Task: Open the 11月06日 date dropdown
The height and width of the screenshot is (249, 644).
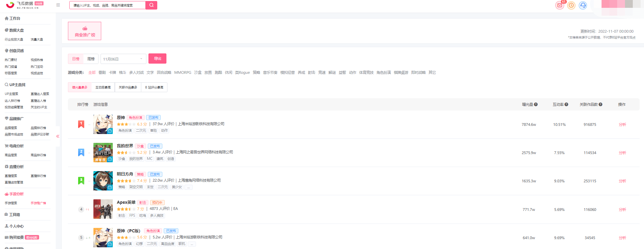Action: 123,59
